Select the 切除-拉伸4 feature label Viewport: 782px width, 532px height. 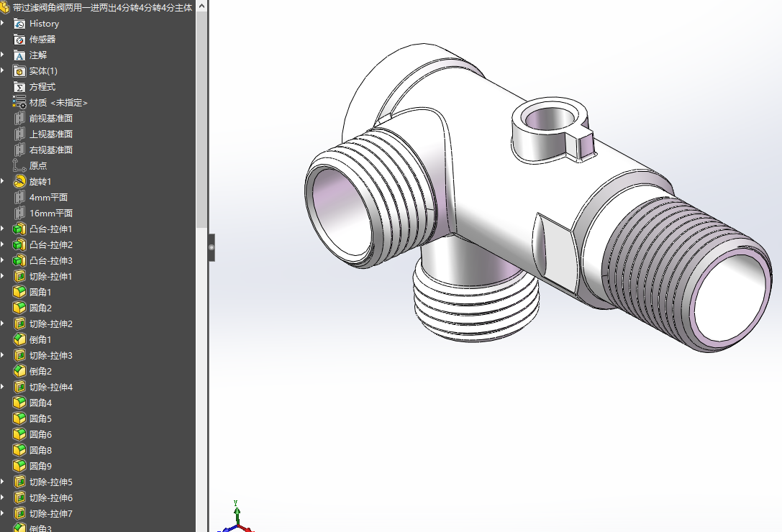[51, 387]
